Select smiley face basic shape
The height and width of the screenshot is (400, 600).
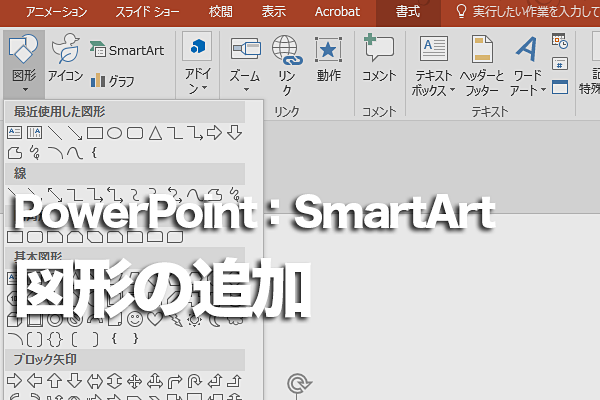135,319
